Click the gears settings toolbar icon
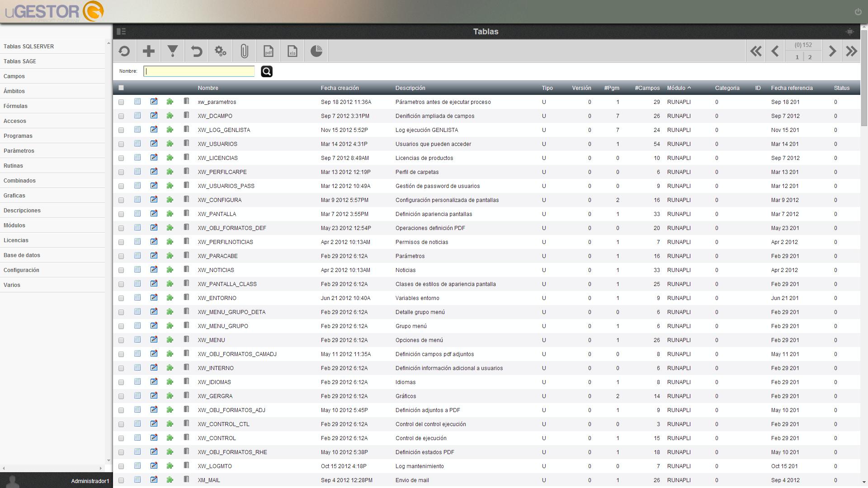Image resolution: width=868 pixels, height=488 pixels. pos(220,51)
